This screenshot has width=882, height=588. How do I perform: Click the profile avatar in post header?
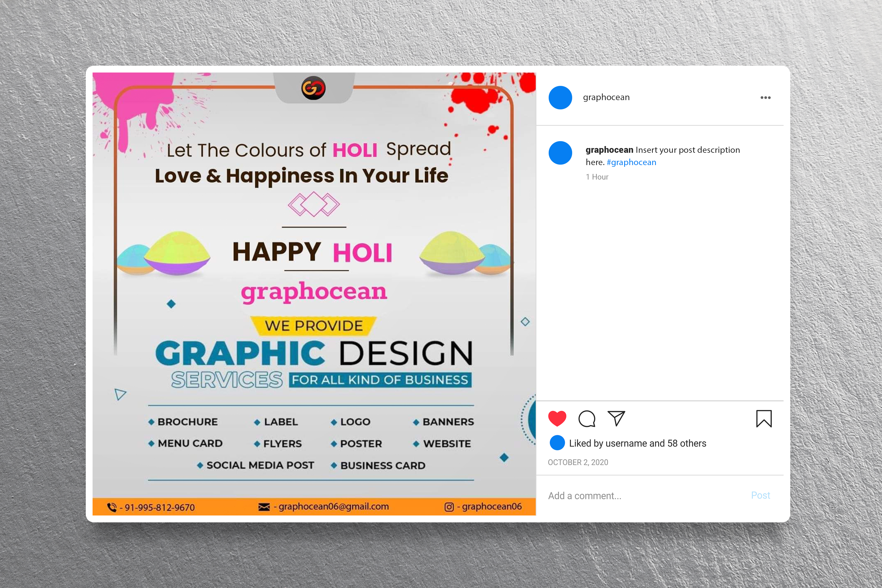[x=560, y=98]
